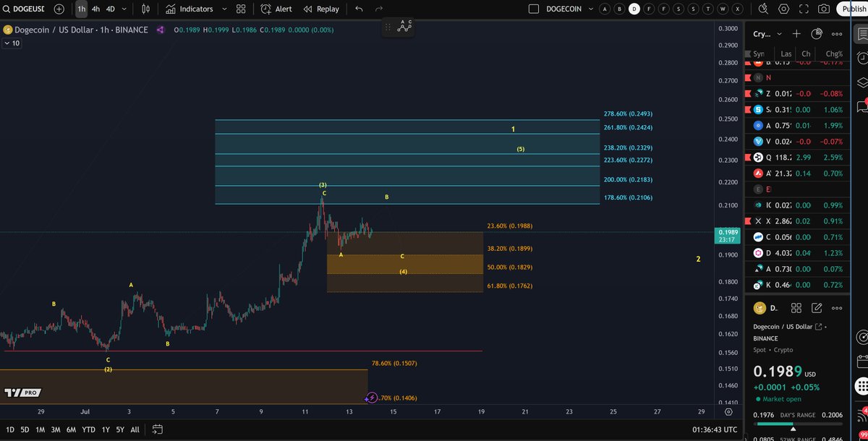Take a chart snapshot with camera icon
Viewport: 868px width, 441px height.
(x=824, y=9)
